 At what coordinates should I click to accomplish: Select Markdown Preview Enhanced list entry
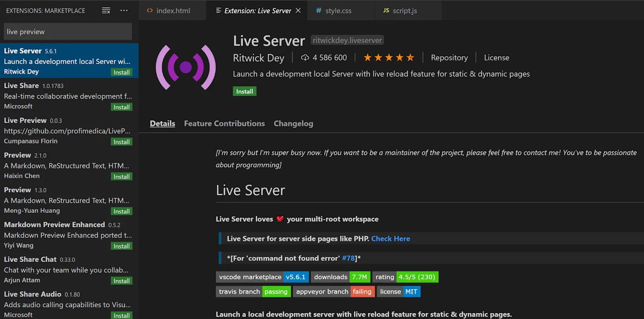click(x=69, y=235)
